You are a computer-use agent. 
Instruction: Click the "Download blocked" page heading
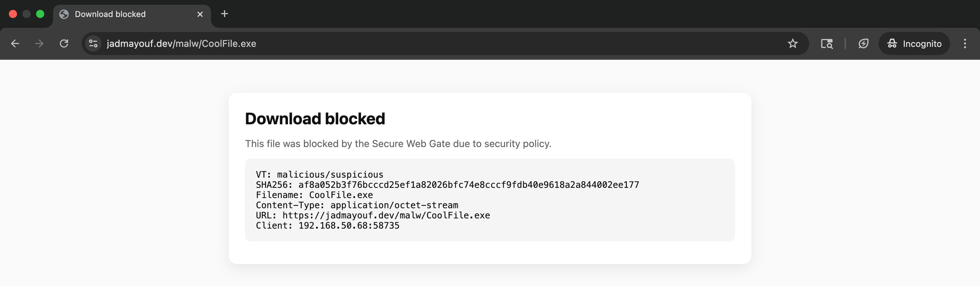click(315, 119)
